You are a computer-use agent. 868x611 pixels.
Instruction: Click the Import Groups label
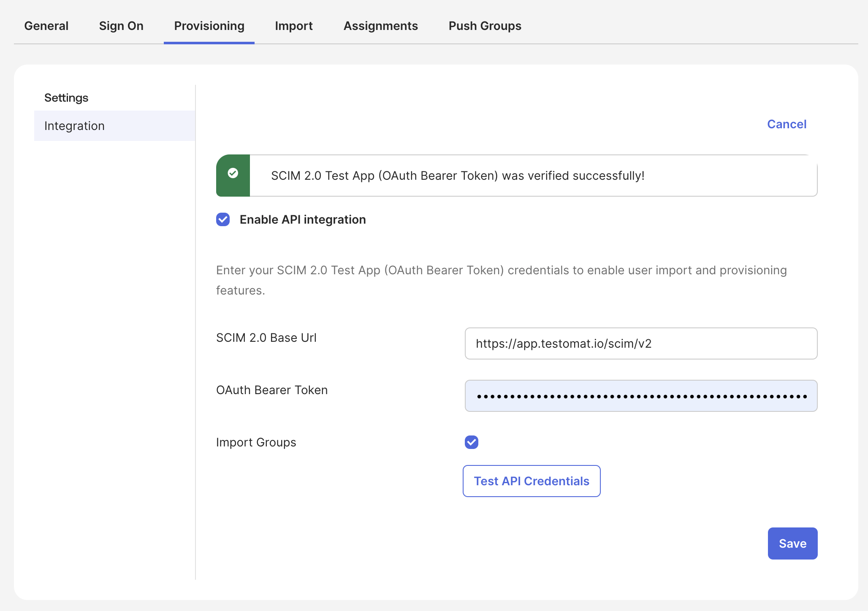[256, 442]
